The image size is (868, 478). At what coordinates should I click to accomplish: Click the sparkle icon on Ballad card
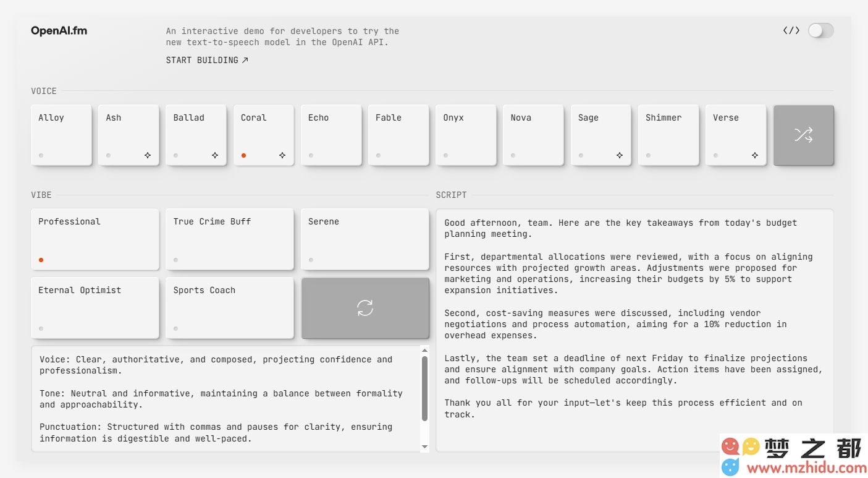pos(215,155)
